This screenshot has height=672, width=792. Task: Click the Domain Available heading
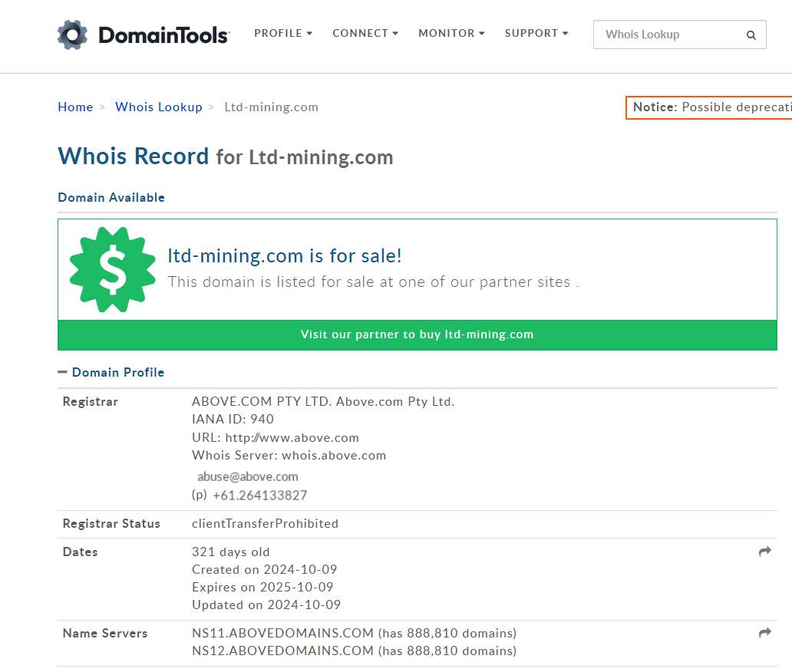111,197
